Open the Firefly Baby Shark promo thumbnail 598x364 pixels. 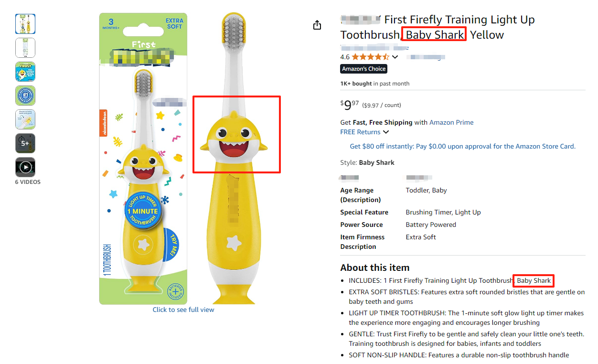(25, 72)
